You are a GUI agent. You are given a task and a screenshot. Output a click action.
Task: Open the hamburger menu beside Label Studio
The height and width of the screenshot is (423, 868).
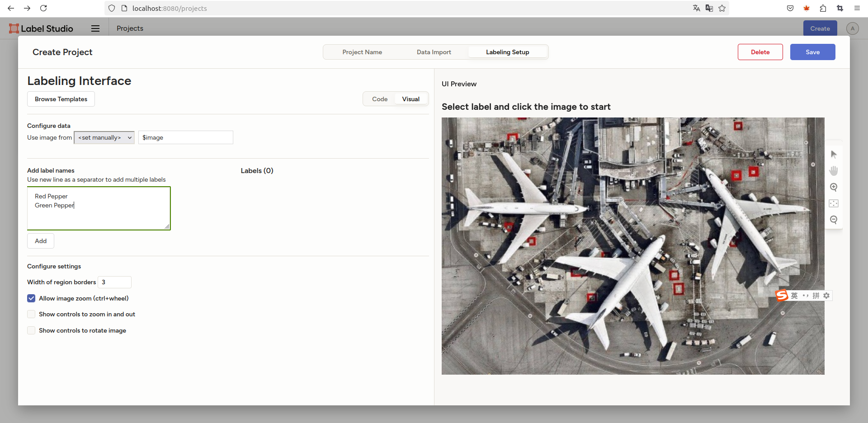coord(95,28)
